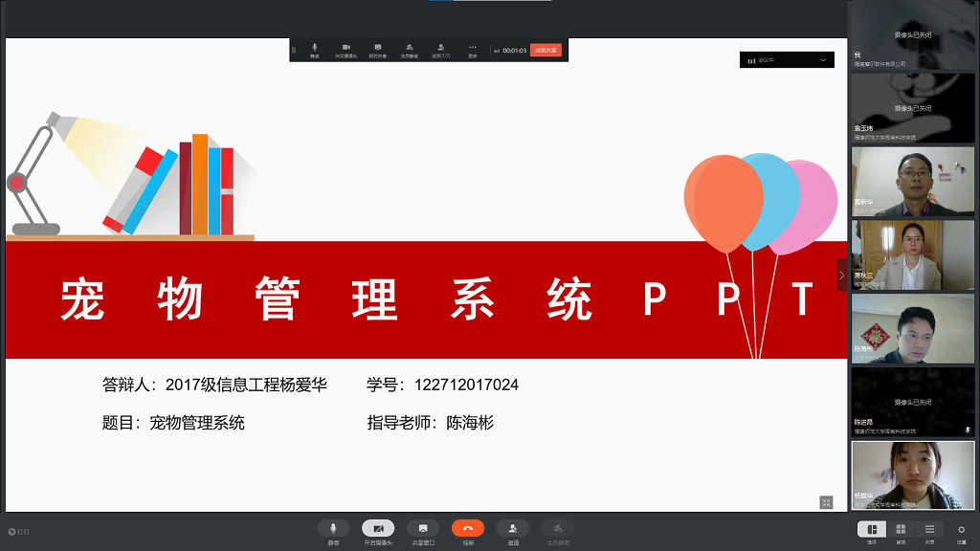
Task: Open the three-dot more menu in floating toolbar
Action: tap(472, 49)
